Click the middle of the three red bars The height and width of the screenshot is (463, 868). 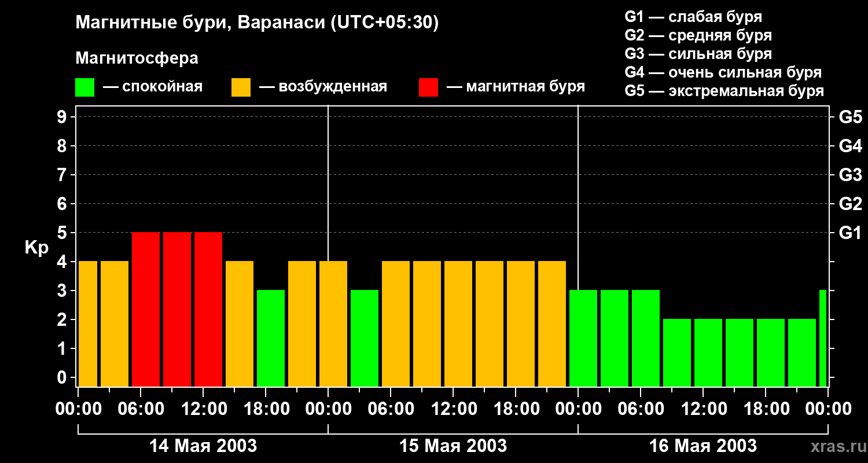[177, 309]
